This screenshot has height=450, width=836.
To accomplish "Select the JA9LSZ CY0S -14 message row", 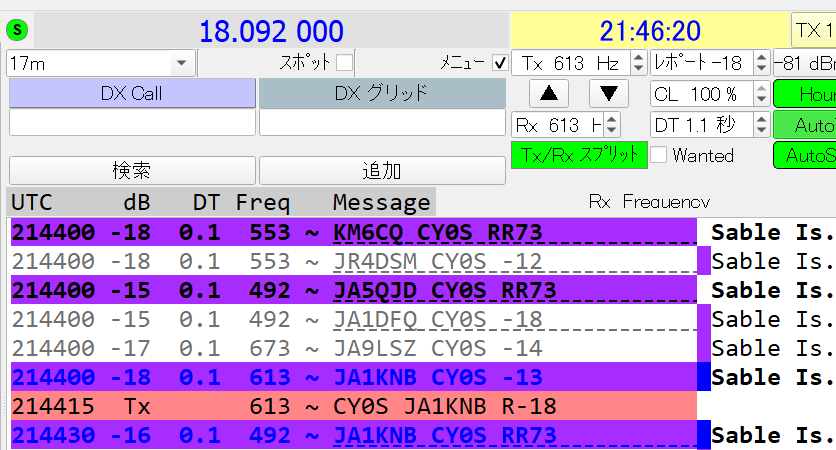I will [x=354, y=348].
